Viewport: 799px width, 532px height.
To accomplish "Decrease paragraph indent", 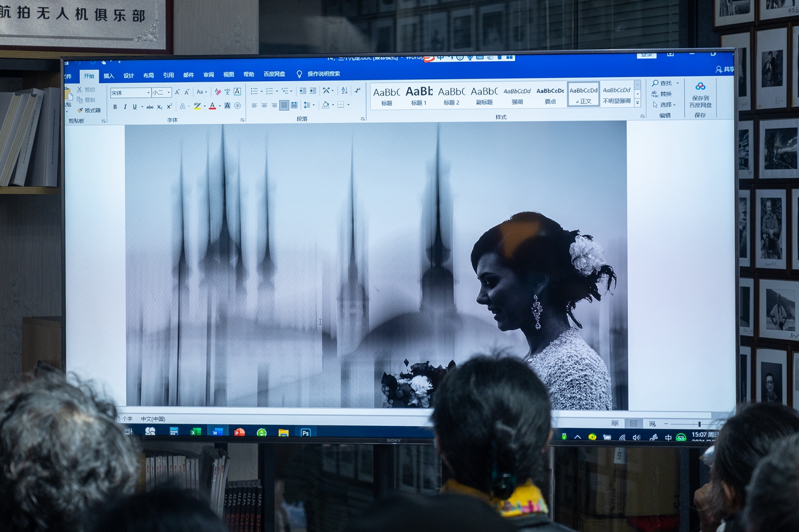I will [x=303, y=91].
